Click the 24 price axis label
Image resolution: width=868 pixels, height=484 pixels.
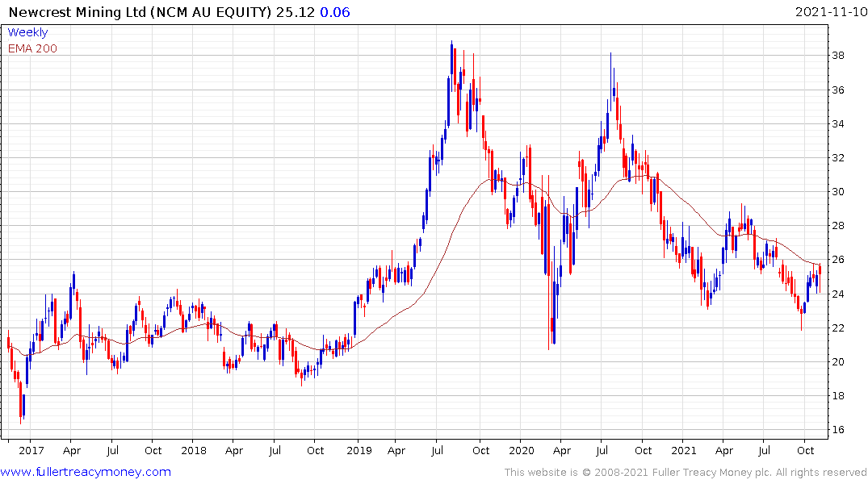[837, 294]
